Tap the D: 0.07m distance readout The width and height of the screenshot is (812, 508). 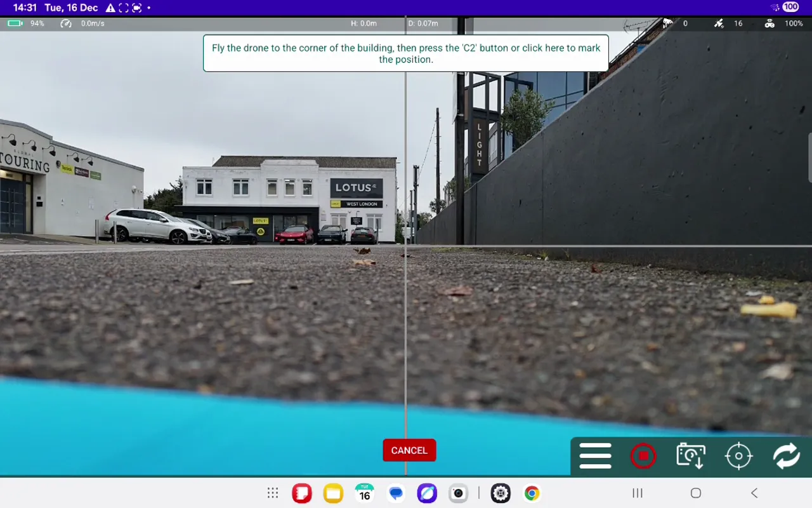[424, 23]
